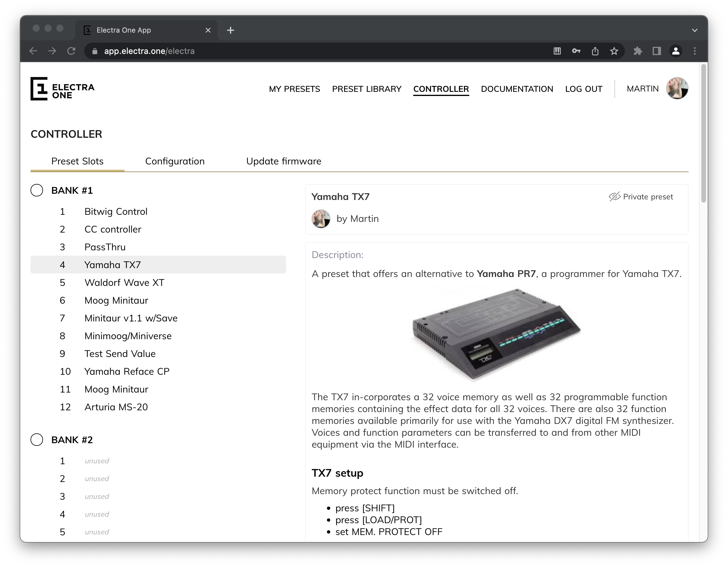The image size is (728, 567).
Task: Go to PRESET LIBRARY
Action: coord(367,89)
